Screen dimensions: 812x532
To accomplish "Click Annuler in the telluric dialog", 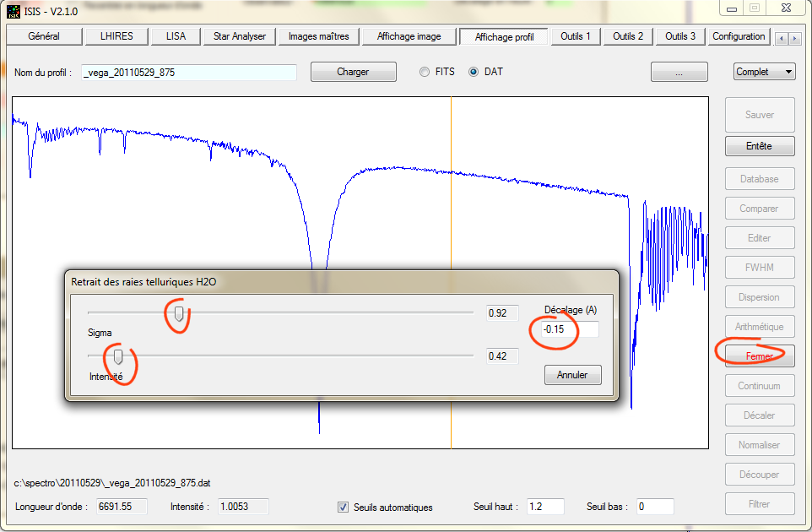I will pos(573,376).
